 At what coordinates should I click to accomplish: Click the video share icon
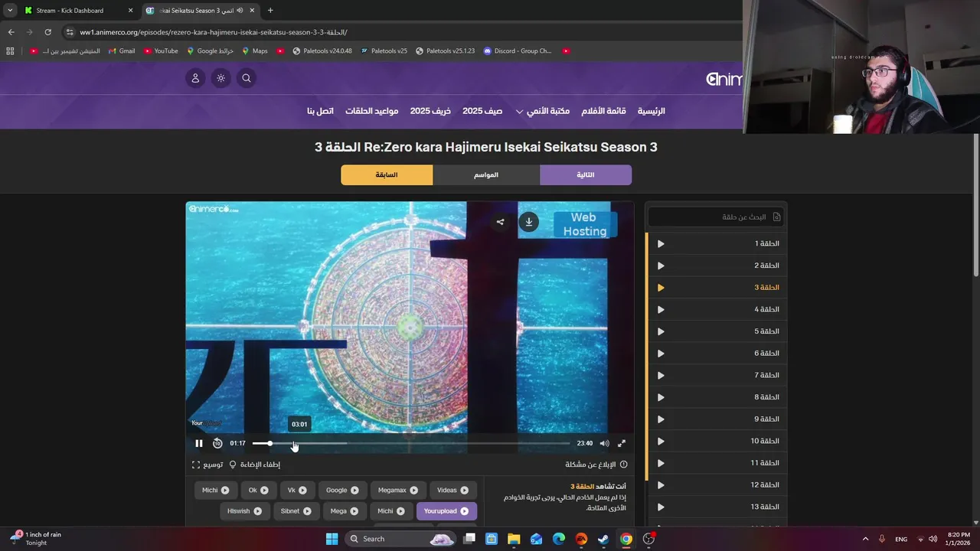[500, 222]
